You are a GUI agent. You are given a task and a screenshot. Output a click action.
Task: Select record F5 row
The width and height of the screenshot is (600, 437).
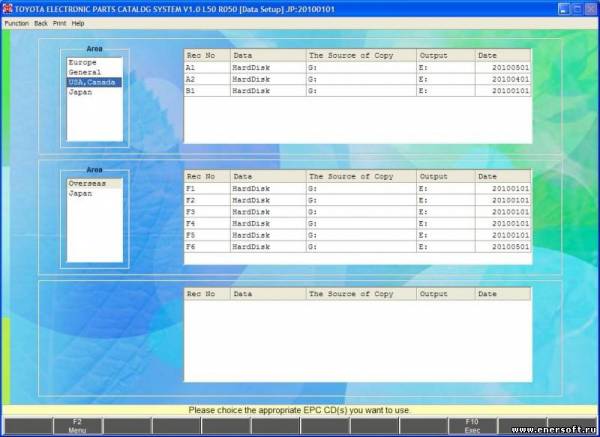(x=358, y=235)
